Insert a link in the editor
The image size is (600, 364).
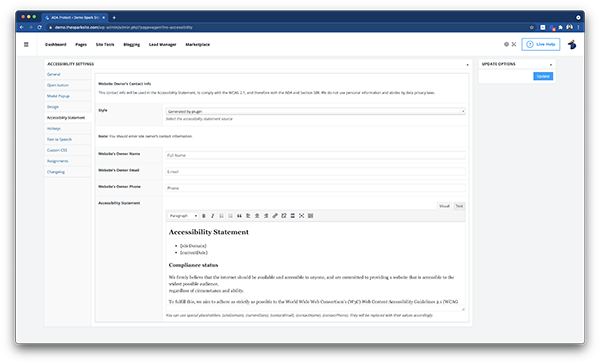(275, 216)
